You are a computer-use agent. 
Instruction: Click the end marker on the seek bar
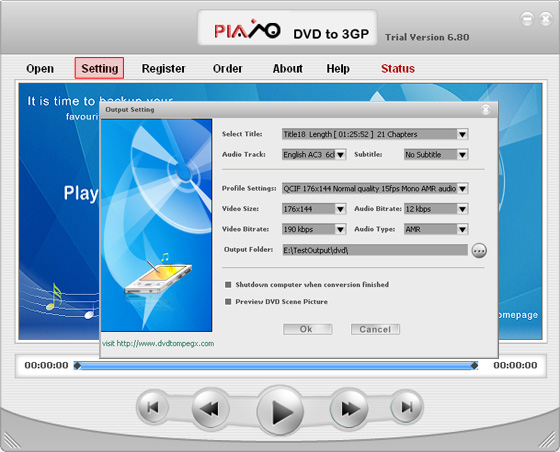(474, 365)
